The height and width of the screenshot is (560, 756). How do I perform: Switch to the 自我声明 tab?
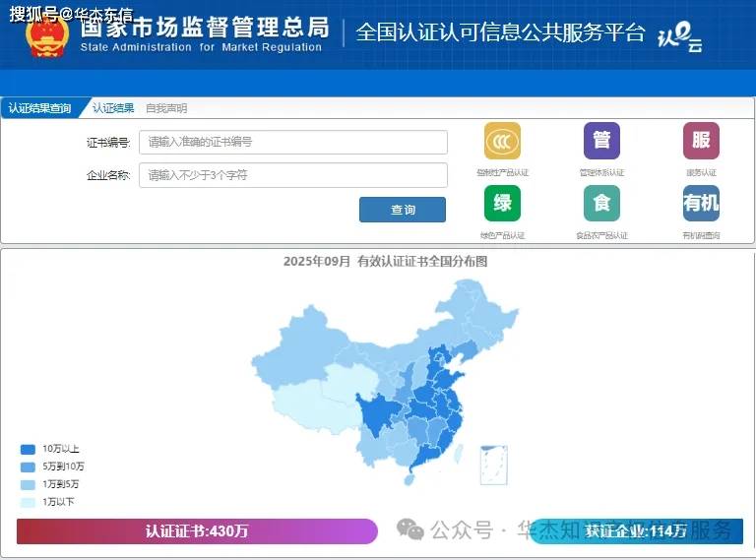point(165,108)
